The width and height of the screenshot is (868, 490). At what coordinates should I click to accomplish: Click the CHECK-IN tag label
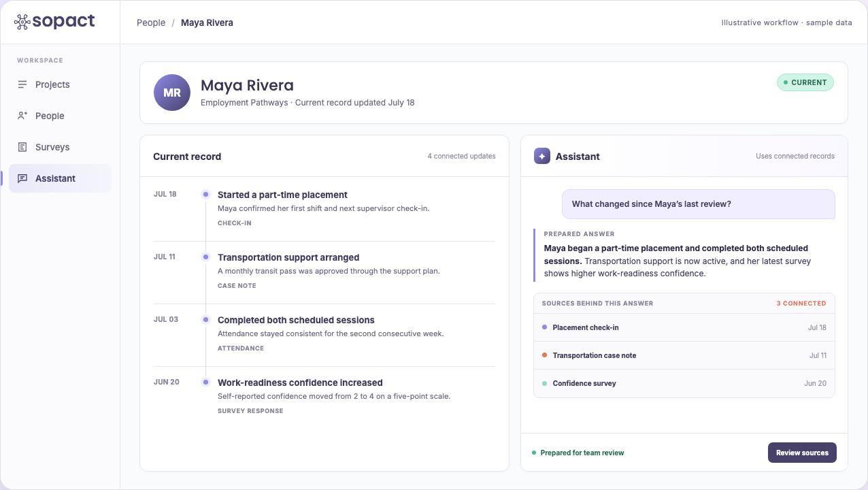235,223
